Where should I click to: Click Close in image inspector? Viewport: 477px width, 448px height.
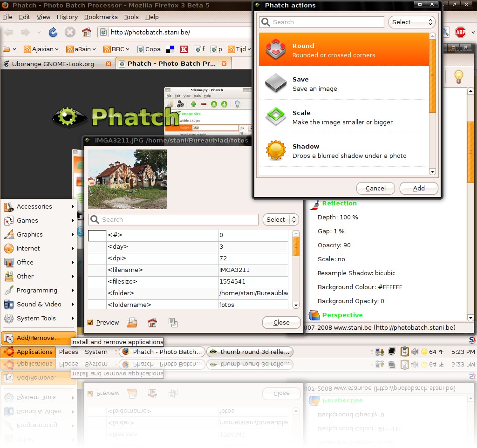(x=281, y=322)
